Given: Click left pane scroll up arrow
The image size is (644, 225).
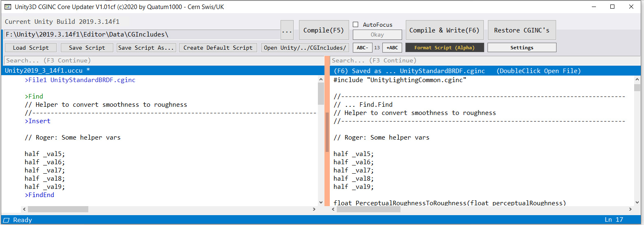Looking at the screenshot, I should coord(321,79).
